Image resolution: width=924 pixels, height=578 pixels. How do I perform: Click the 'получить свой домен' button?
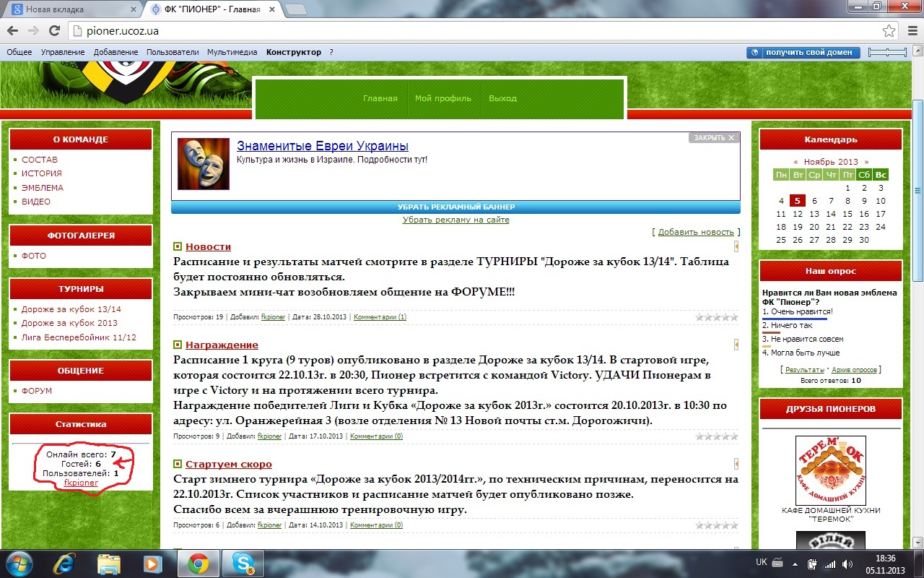point(803,52)
